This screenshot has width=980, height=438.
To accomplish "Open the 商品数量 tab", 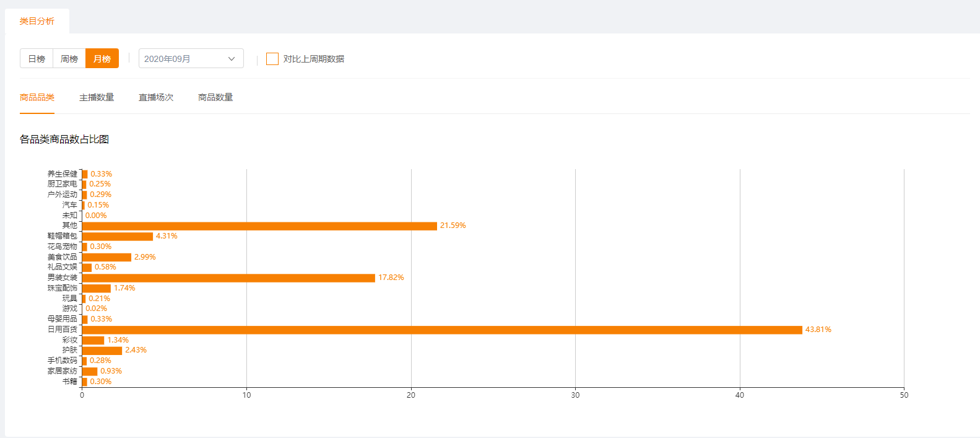I will (x=215, y=97).
